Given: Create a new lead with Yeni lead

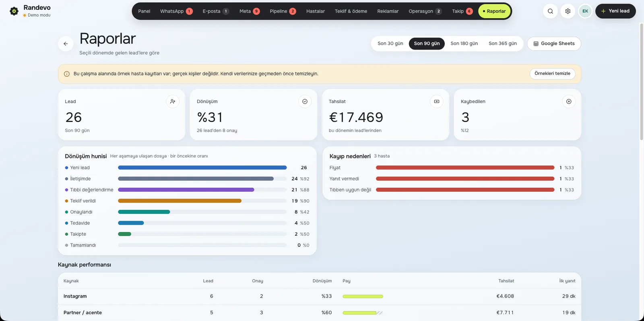Looking at the screenshot, I should 615,11.
